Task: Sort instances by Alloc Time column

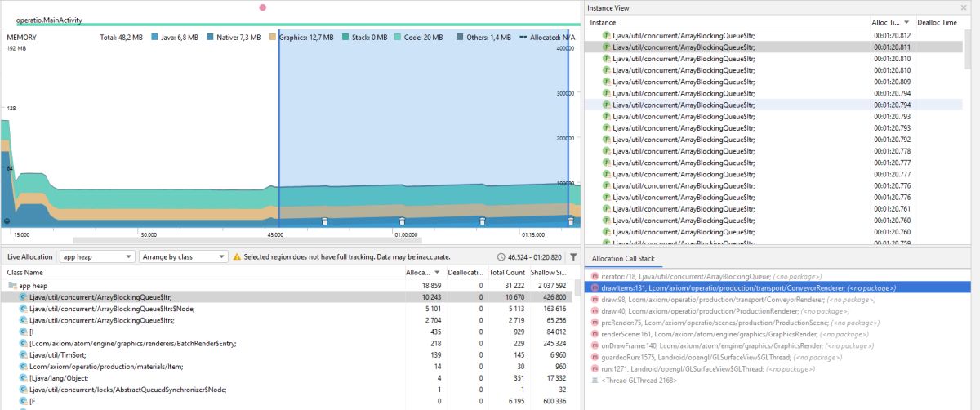Action: click(892, 22)
